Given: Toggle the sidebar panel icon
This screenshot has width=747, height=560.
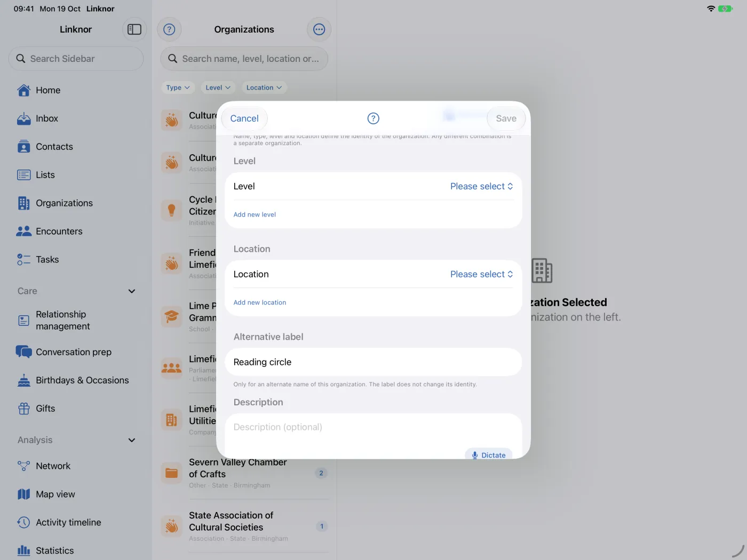Looking at the screenshot, I should tap(134, 29).
